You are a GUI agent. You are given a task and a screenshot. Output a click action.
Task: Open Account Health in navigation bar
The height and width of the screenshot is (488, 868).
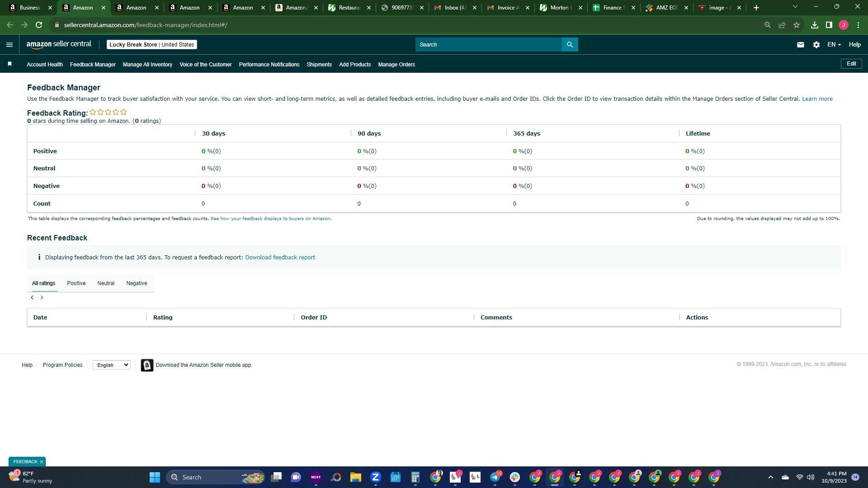45,65
